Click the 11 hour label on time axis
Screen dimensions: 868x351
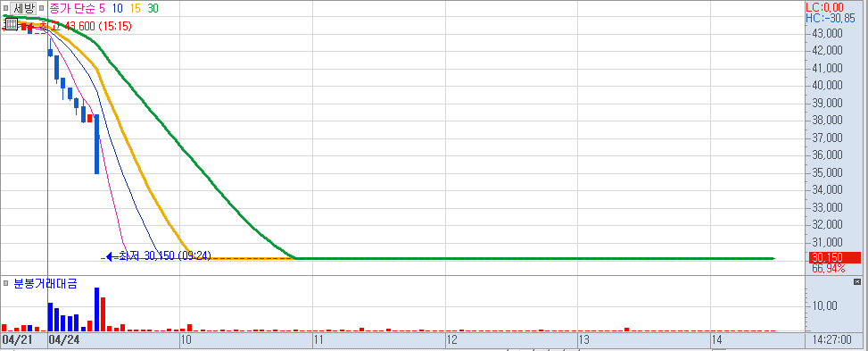pyautogui.click(x=318, y=338)
